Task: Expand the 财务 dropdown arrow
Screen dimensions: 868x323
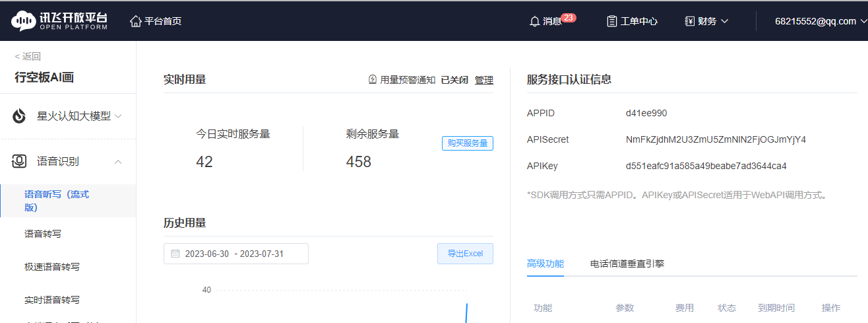Action: [x=724, y=21]
